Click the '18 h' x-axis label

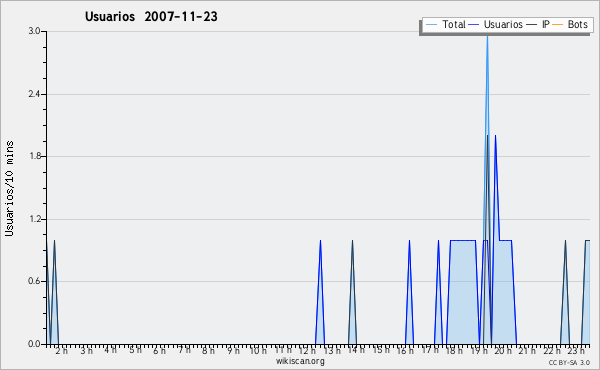pyautogui.click(x=454, y=350)
